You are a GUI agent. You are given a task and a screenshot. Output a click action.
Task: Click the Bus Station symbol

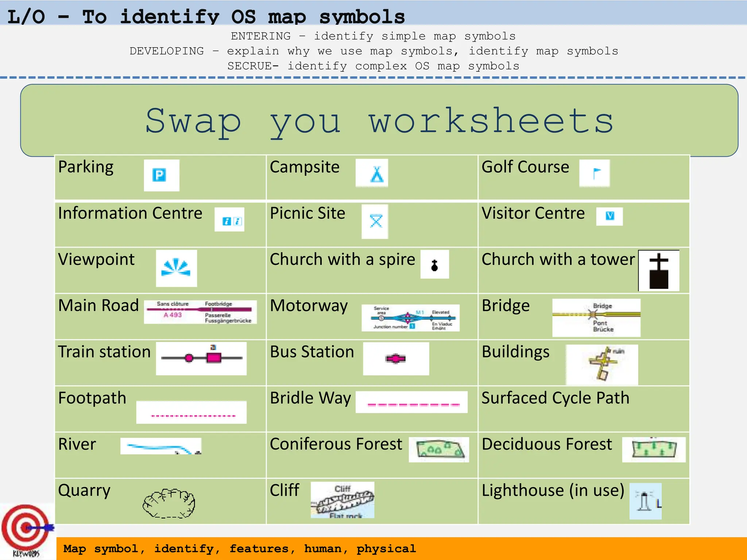click(396, 359)
